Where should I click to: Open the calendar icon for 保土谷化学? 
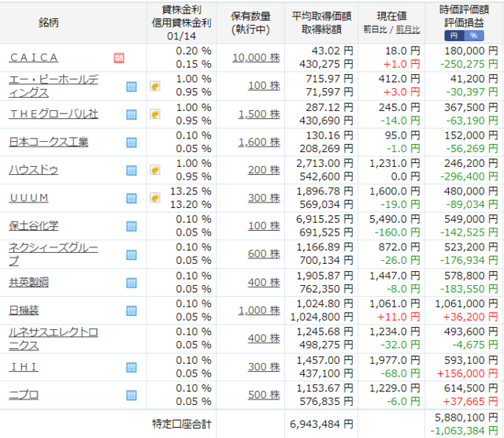click(x=132, y=226)
